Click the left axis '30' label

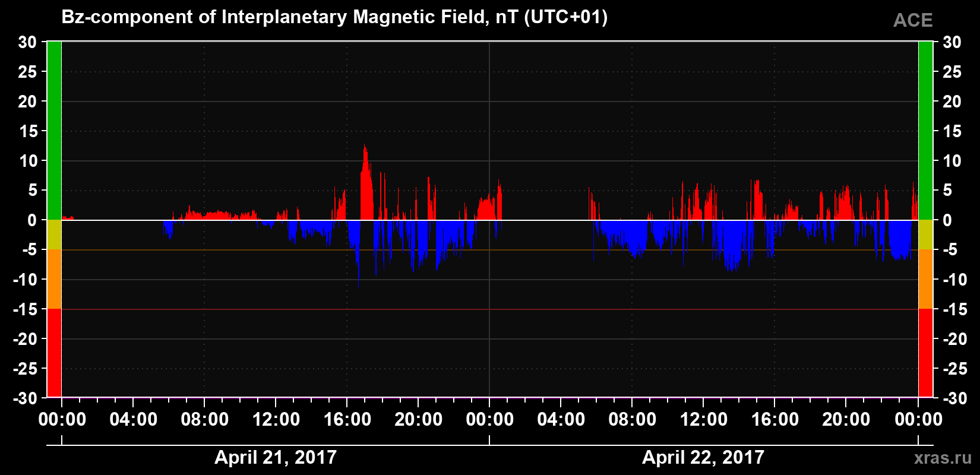click(x=27, y=42)
